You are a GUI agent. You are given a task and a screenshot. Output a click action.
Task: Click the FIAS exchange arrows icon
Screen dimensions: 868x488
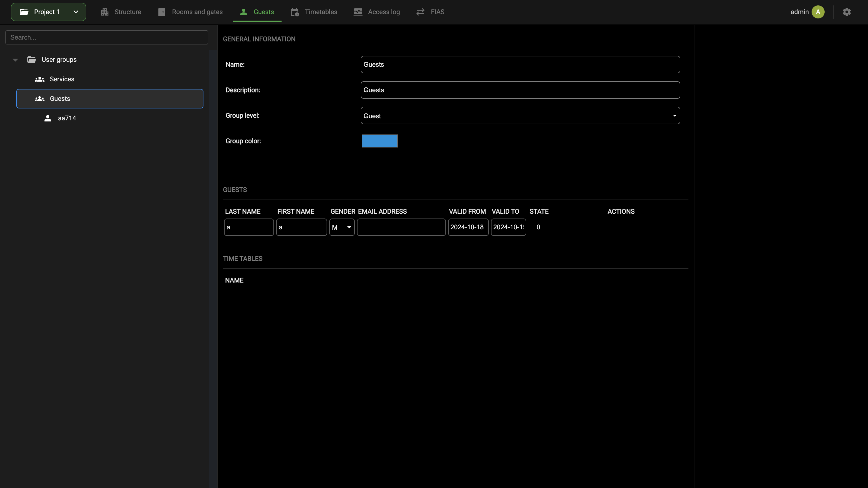[x=420, y=12]
